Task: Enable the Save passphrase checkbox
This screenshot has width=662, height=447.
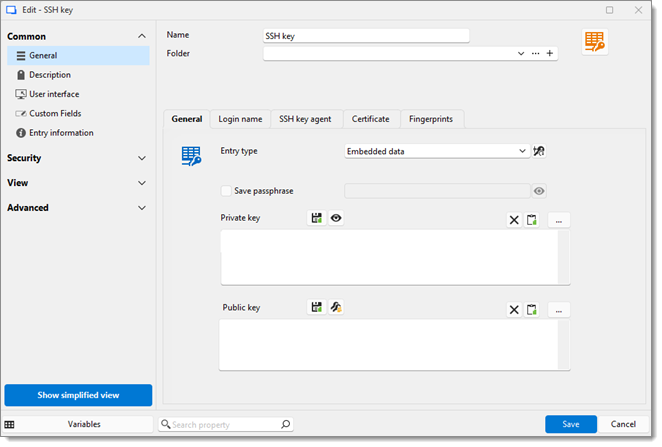Action: [226, 190]
